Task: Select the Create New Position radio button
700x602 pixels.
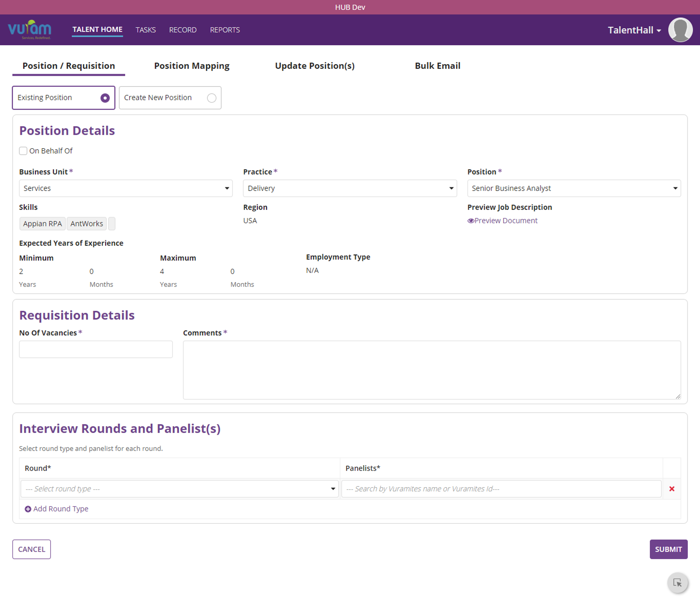Action: 211,98
